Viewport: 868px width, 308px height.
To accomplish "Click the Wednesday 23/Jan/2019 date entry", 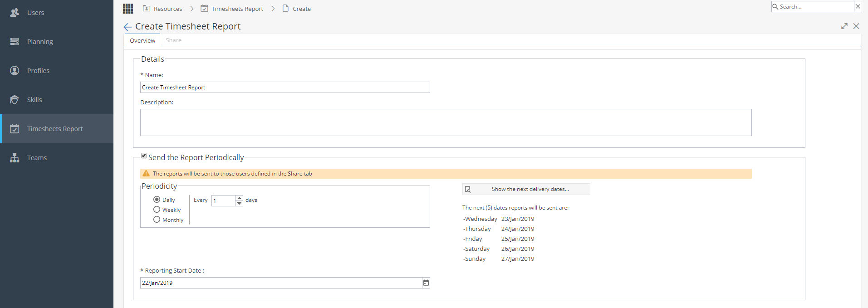I will click(499, 219).
